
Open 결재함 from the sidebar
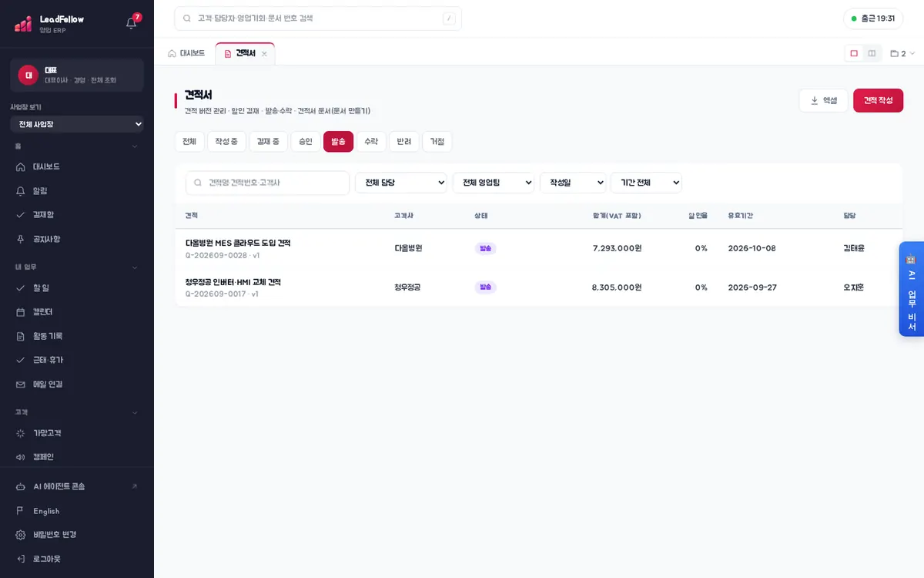77,214
